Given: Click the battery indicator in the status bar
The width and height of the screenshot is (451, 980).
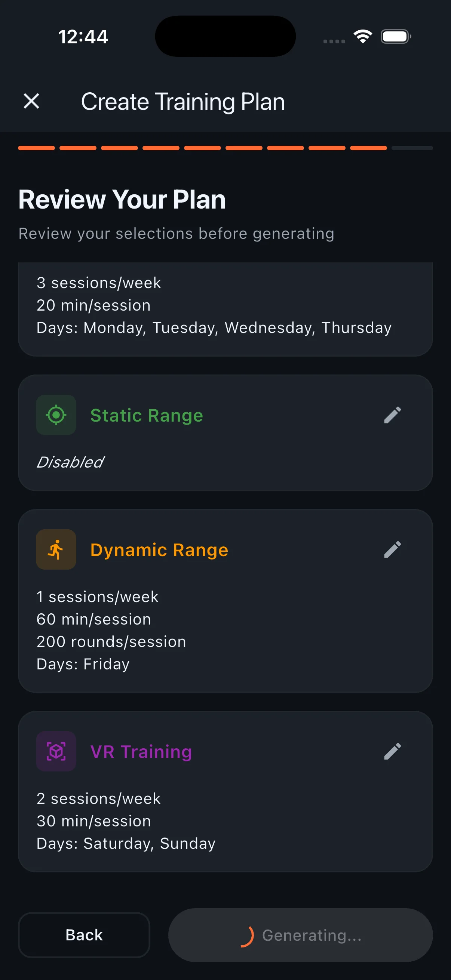Looking at the screenshot, I should 395,36.
